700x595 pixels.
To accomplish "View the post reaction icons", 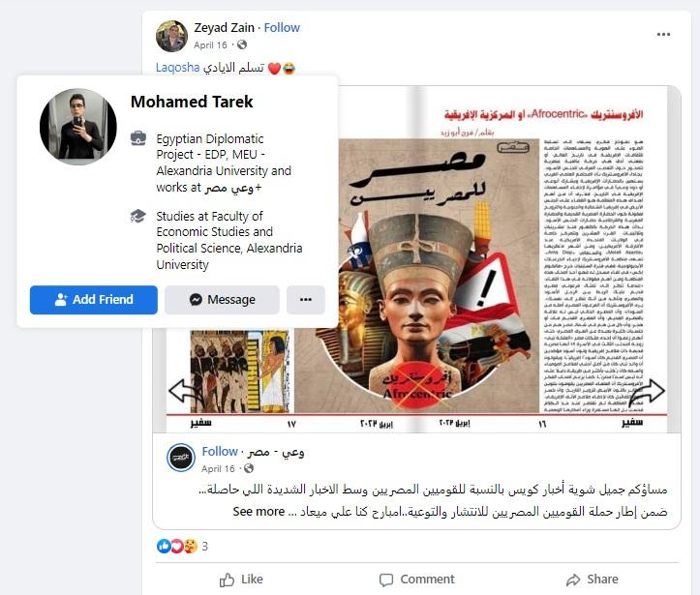I will [177, 546].
